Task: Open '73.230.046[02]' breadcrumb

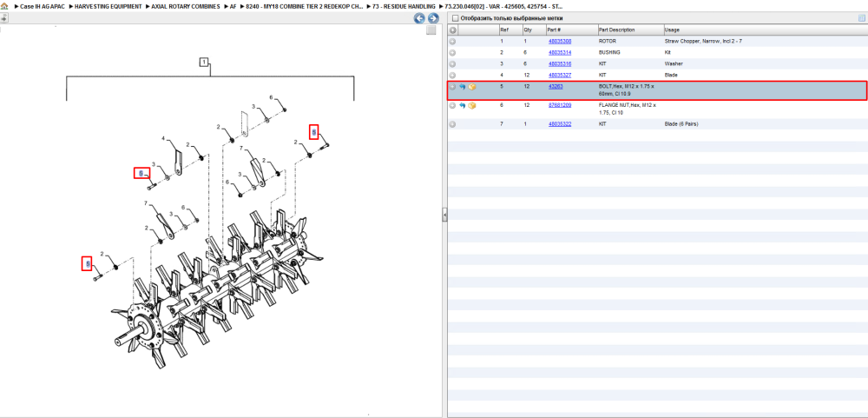Action: [x=503, y=7]
